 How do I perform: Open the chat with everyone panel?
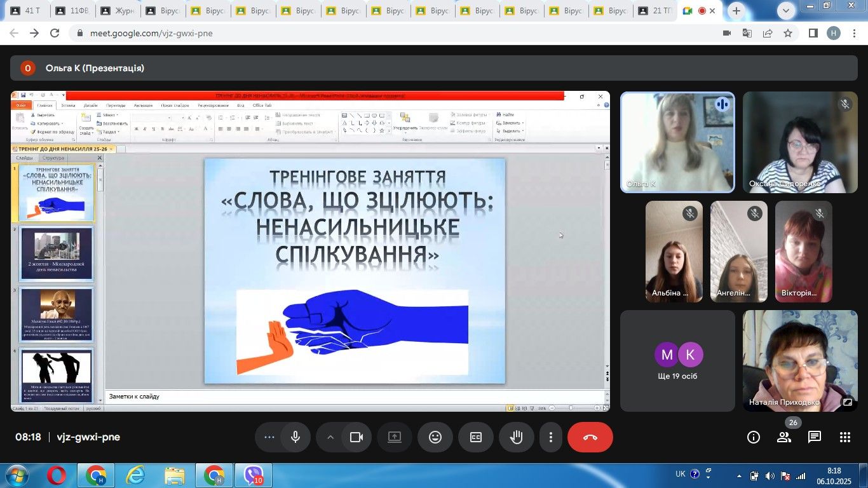click(815, 437)
